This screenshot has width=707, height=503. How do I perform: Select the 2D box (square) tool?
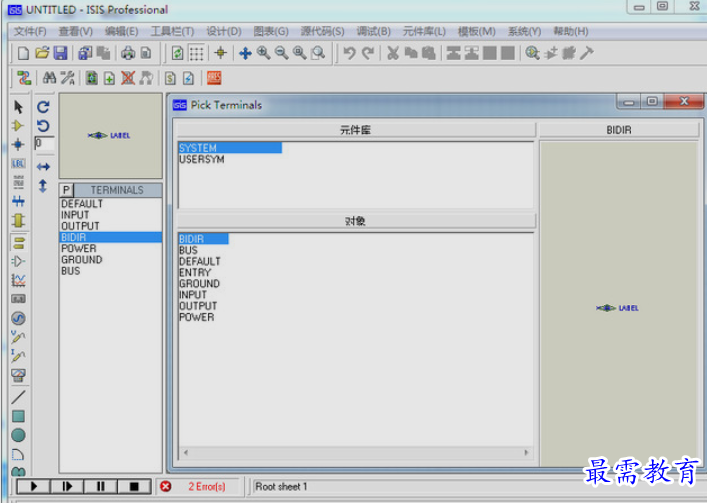(18, 416)
